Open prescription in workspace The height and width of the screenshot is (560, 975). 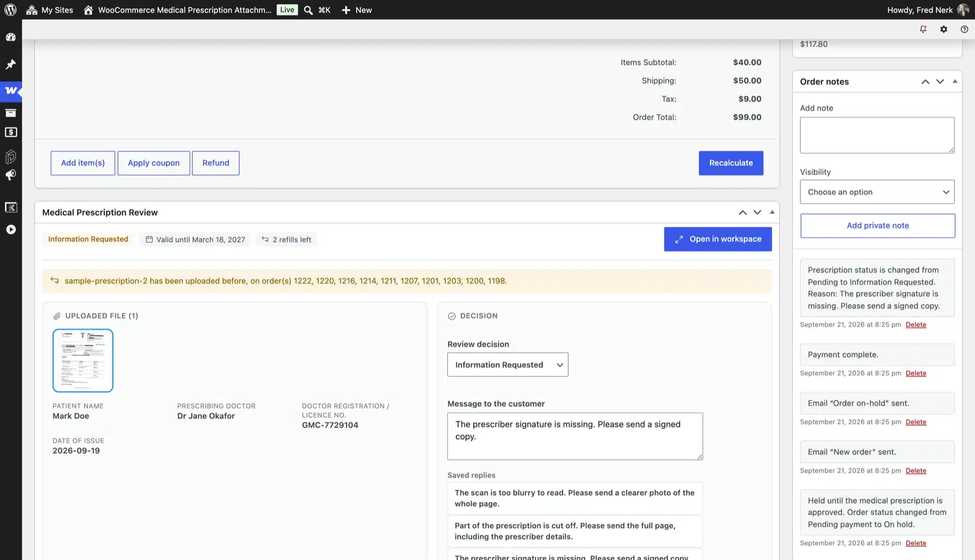tap(718, 239)
